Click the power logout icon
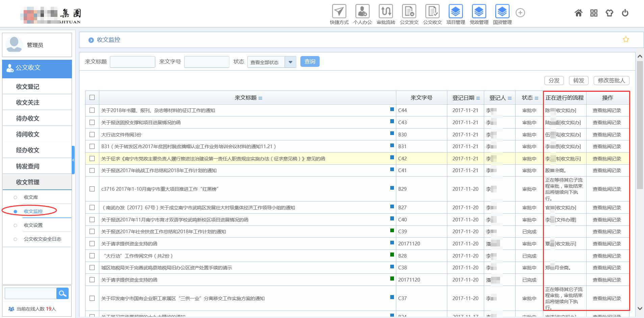Viewport: 644px width, 318px height. pyautogui.click(x=625, y=13)
